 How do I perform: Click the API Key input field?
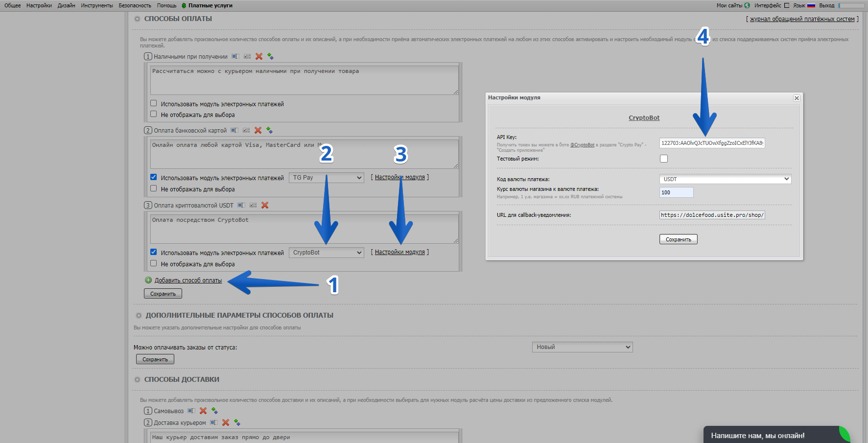point(712,143)
